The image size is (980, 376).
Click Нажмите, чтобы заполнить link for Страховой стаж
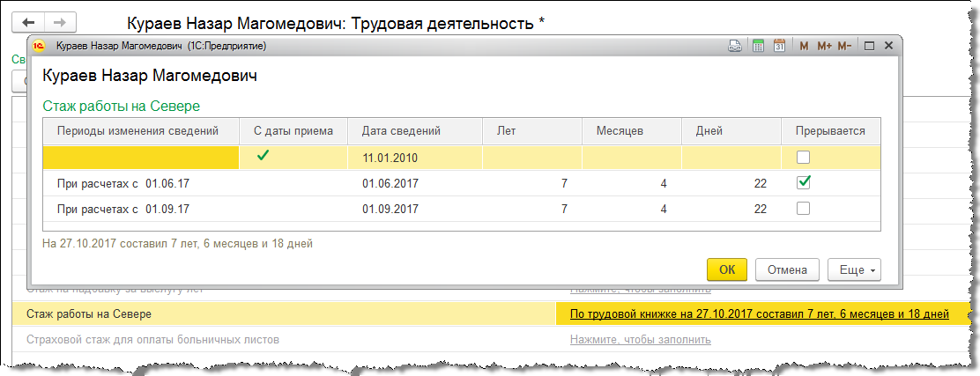(640, 339)
